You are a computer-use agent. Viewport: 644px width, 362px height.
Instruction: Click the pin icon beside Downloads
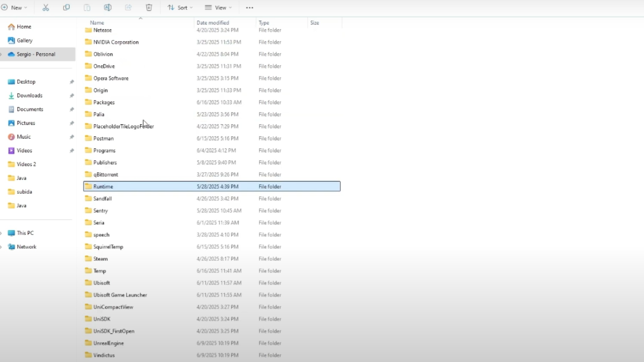coord(71,96)
